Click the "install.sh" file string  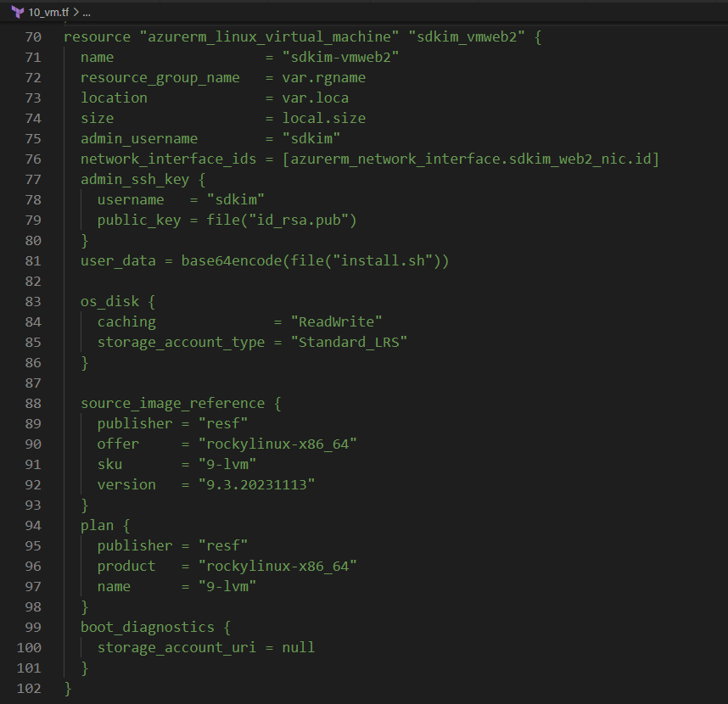click(383, 261)
